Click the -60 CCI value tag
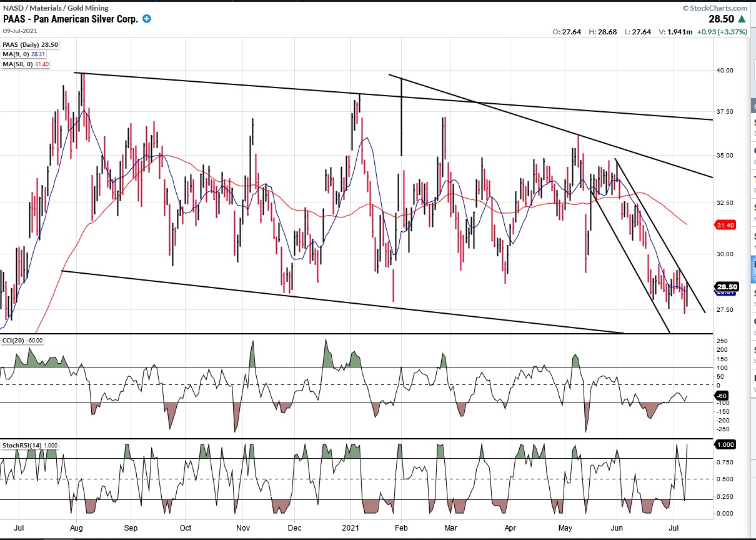 (x=723, y=396)
